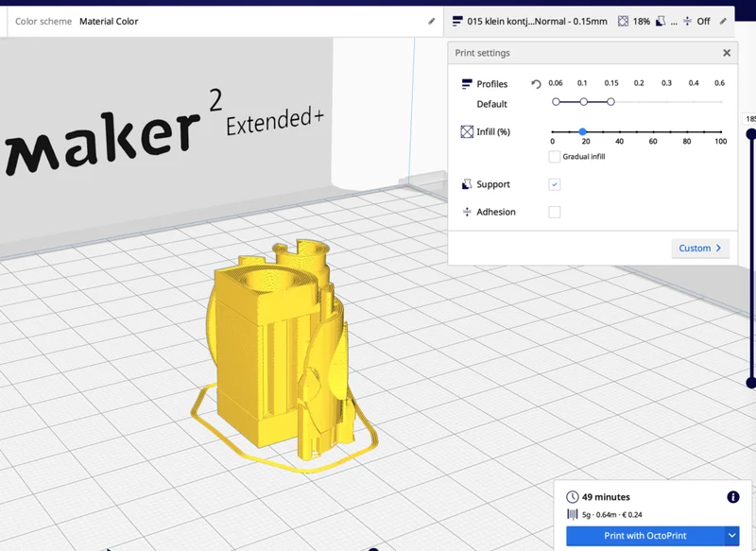This screenshot has width=756, height=551.
Task: Click the 0.2 profile resolution label
Action: pyautogui.click(x=639, y=83)
